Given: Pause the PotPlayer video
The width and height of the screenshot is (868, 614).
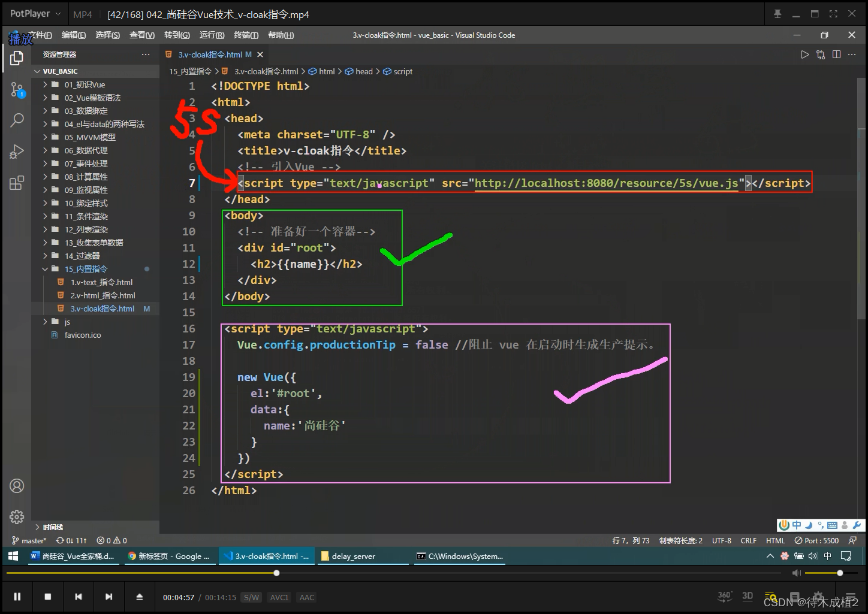Looking at the screenshot, I should click(x=17, y=597).
